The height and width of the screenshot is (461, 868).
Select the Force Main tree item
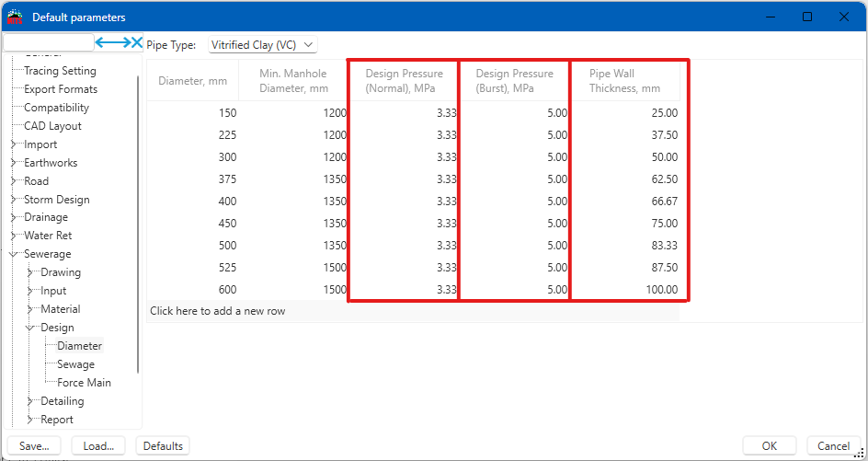click(x=84, y=383)
